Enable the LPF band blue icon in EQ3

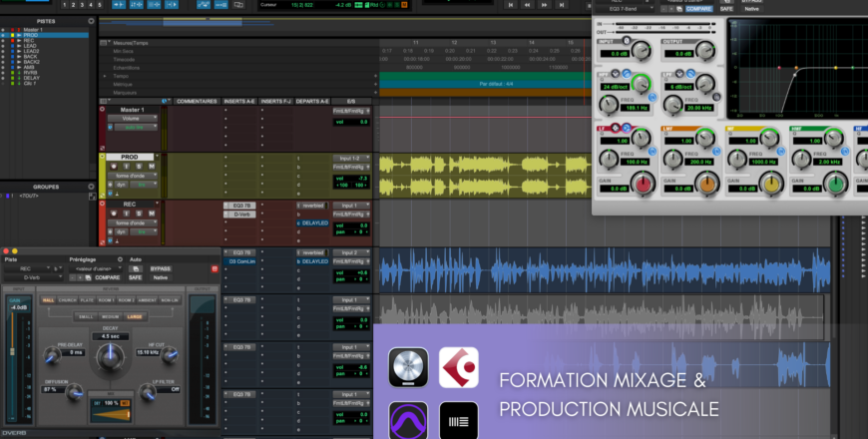[690, 74]
